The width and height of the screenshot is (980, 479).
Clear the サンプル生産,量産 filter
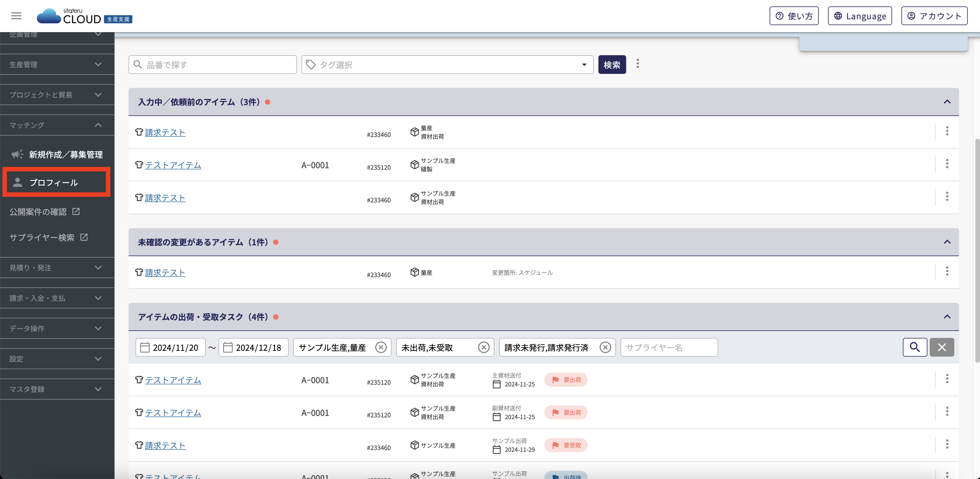coord(381,348)
